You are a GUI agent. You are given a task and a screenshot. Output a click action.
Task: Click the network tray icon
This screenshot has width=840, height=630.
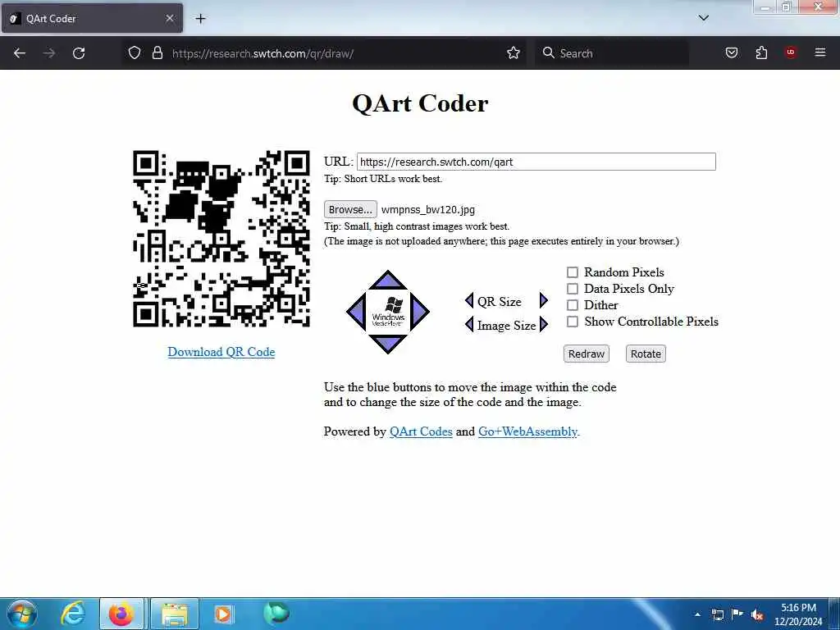coord(718,614)
